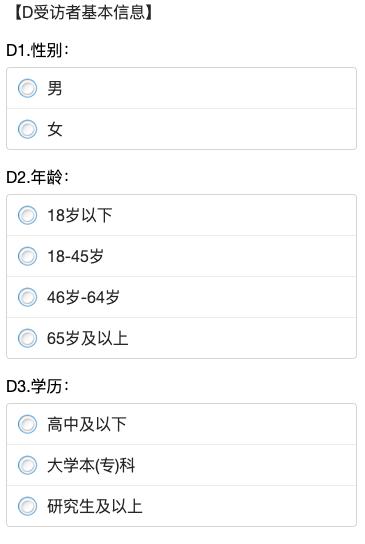Image resolution: width=365 pixels, height=544 pixels.
Task: Click the 高中及以下 label text
Action: pyautogui.click(x=87, y=424)
